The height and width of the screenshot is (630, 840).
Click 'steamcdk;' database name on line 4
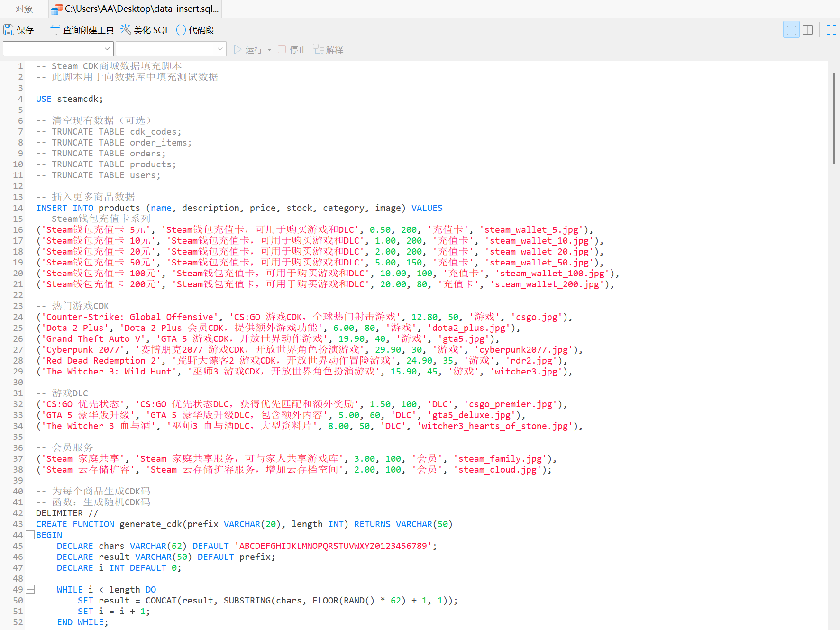click(80, 99)
